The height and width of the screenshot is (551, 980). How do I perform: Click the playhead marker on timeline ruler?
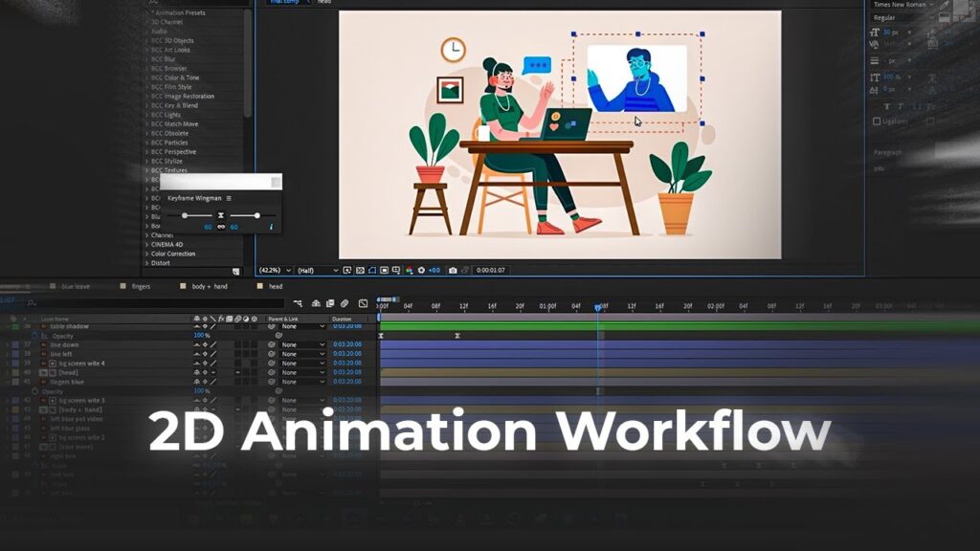coord(599,307)
